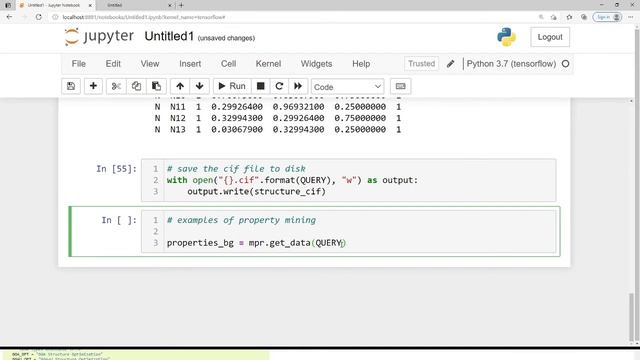Open the Edit menu

113,64
